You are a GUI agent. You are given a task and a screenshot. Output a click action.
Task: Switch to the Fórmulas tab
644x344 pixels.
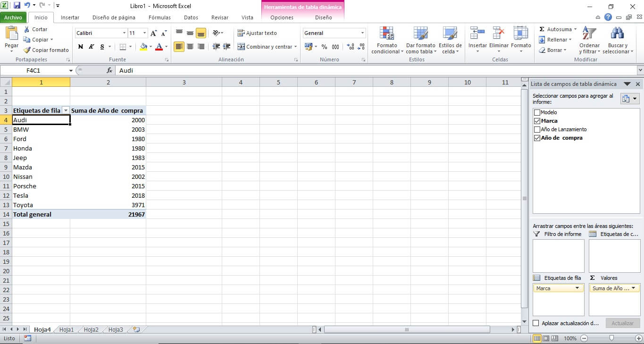coord(159,17)
